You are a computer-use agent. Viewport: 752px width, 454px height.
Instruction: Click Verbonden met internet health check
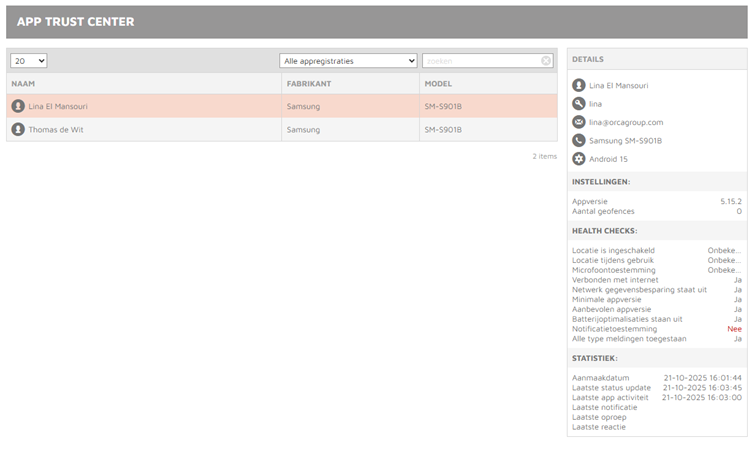657,280
